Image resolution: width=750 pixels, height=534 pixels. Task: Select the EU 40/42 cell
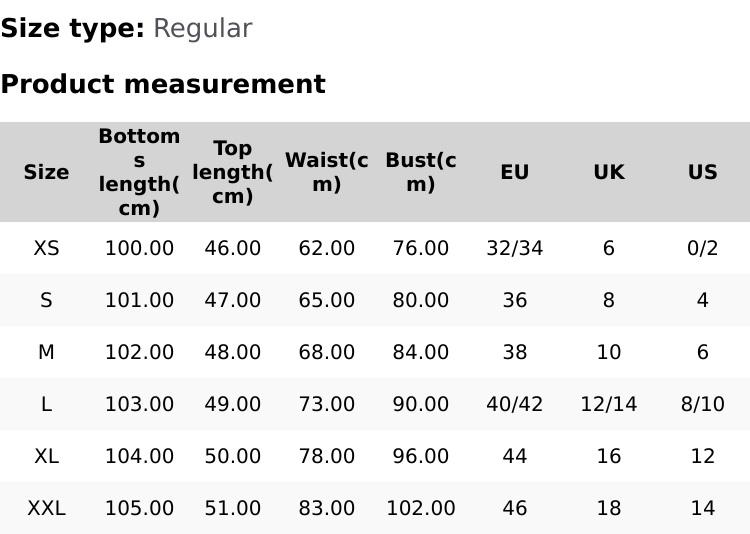514,404
